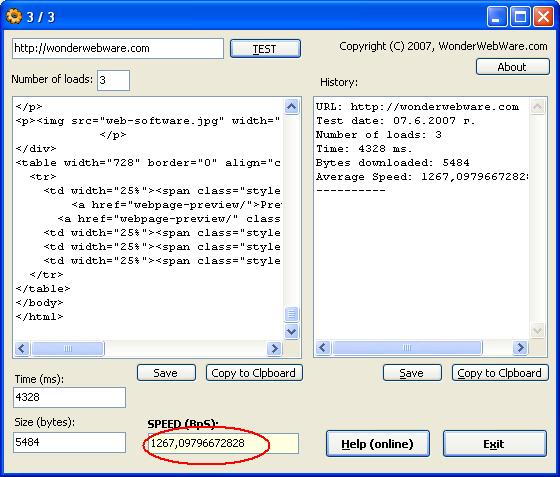The image size is (560, 477).
Task: Click the '</table>' line in source
Action: pos(43,289)
